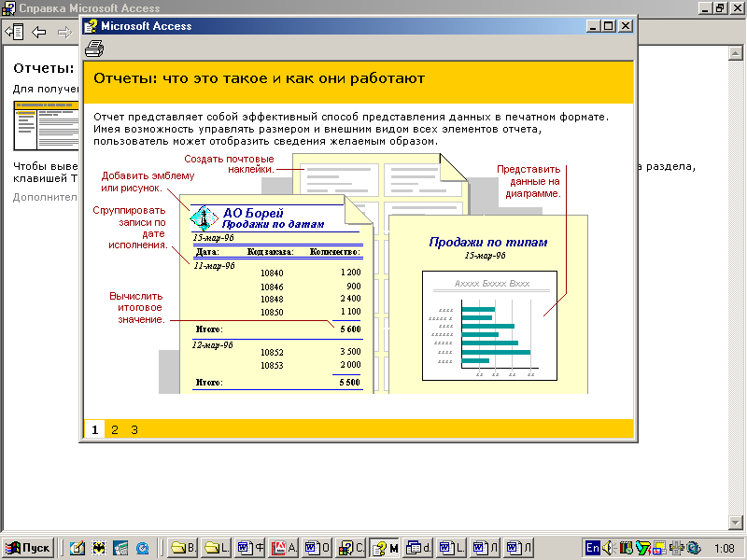
Task: Click the 'АО Борей' report heading
Action: coord(253,213)
